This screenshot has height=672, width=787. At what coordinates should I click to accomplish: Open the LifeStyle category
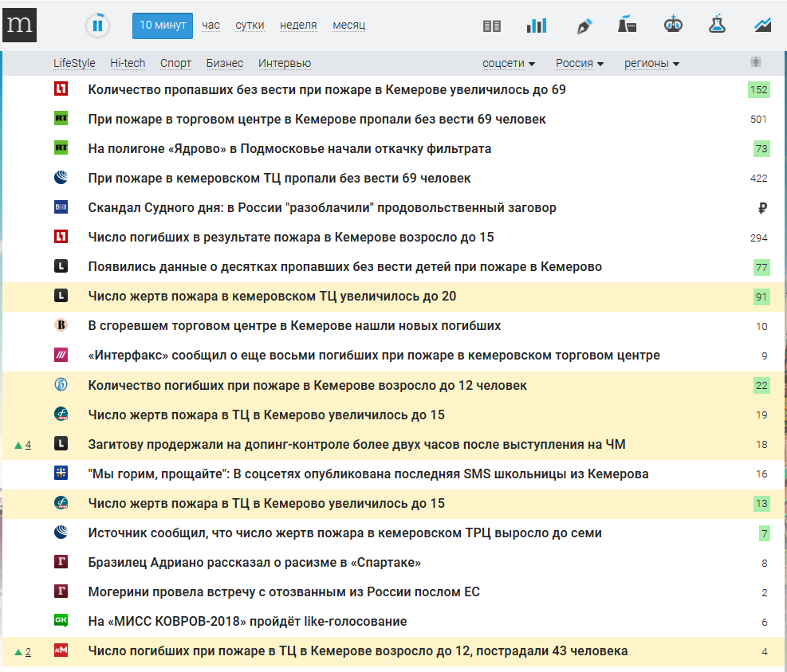(74, 63)
